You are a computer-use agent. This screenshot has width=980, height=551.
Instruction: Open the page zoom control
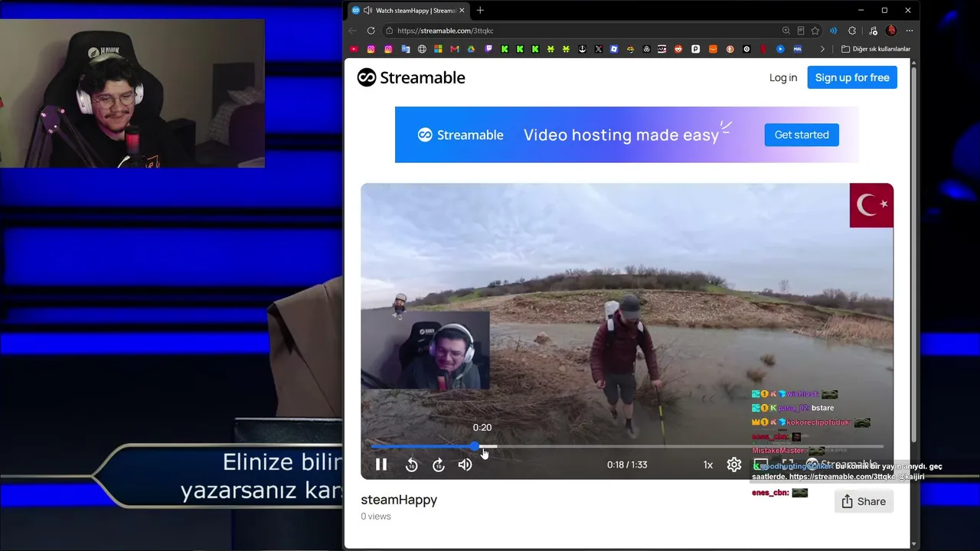tap(786, 31)
